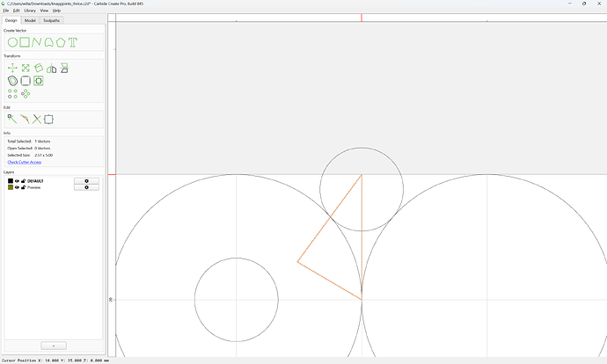Click the Layers section heading
The height and width of the screenshot is (364, 607).
(x=9, y=172)
